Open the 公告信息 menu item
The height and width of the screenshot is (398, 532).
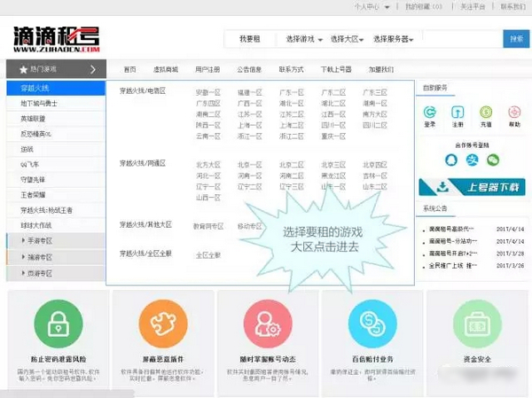tap(249, 69)
